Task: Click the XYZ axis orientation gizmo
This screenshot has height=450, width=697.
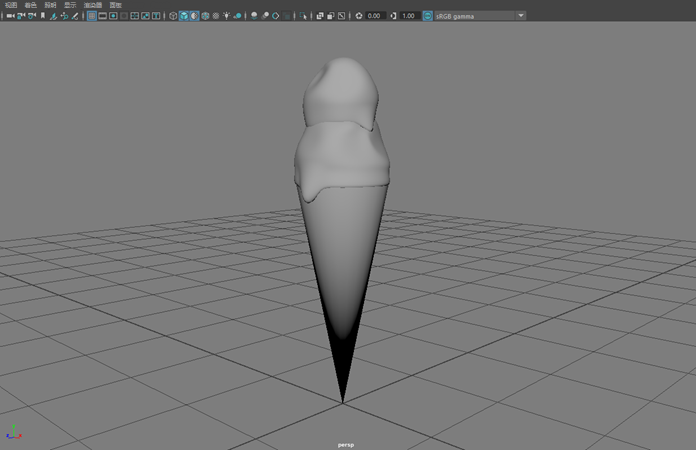Action: click(14, 432)
